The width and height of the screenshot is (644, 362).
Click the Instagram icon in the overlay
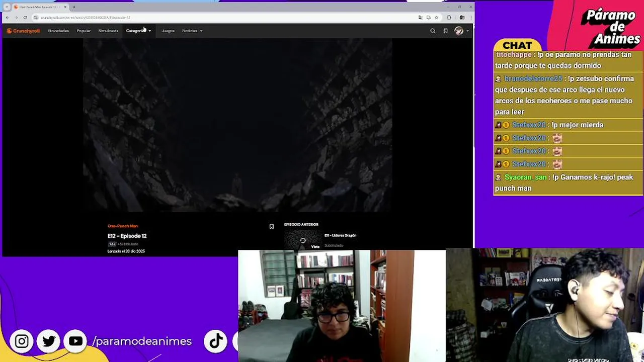[x=22, y=341]
